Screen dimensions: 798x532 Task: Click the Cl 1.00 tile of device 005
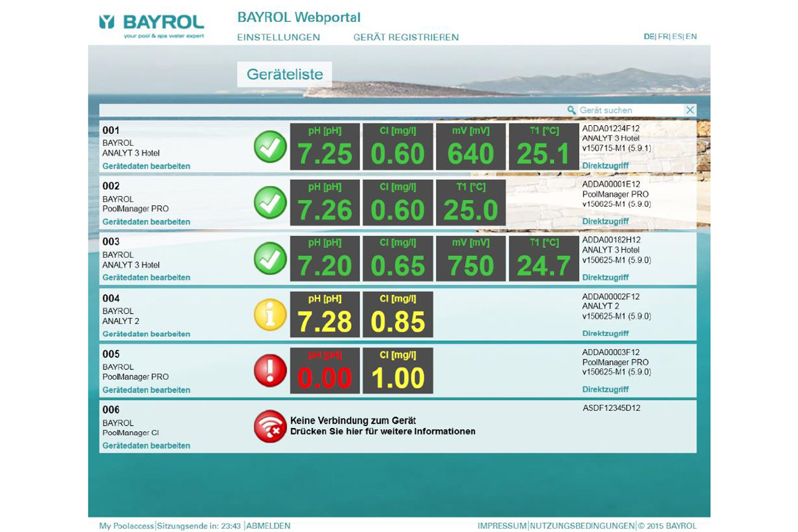tap(398, 371)
